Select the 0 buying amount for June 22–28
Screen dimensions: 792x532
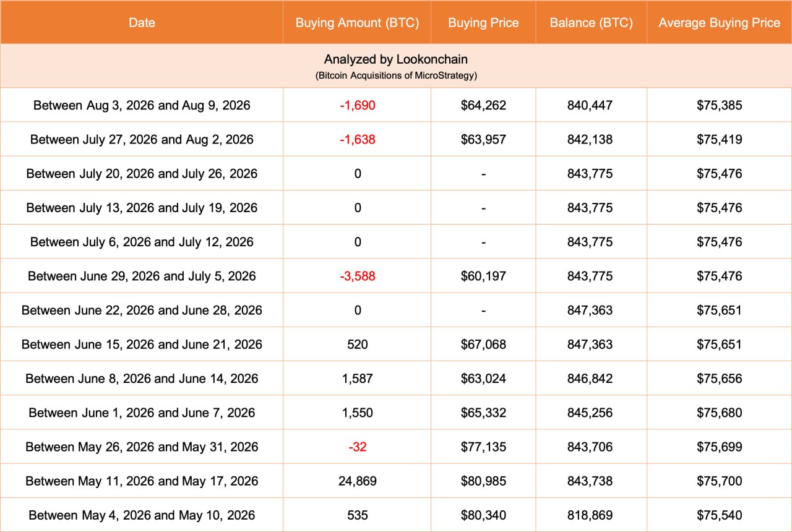(x=358, y=310)
